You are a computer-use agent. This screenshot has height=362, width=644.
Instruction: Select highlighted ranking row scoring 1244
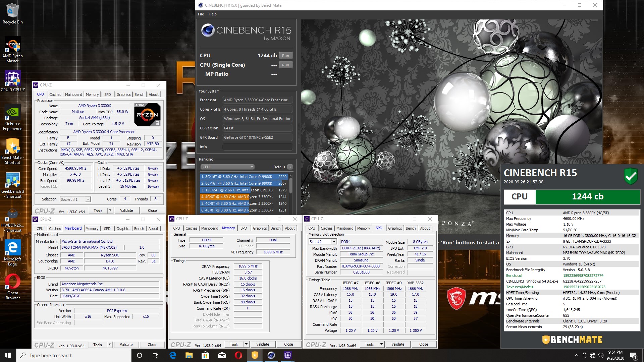coord(244,197)
